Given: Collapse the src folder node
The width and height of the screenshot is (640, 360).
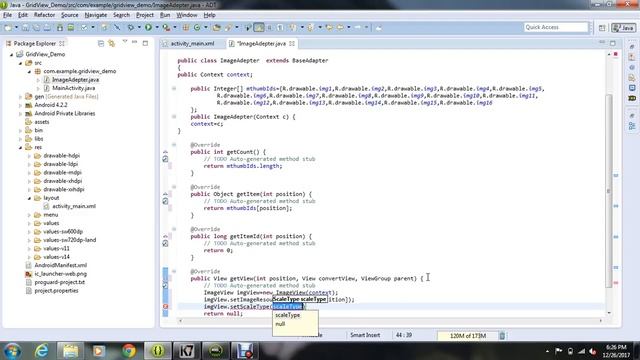Looking at the screenshot, I should [20, 63].
